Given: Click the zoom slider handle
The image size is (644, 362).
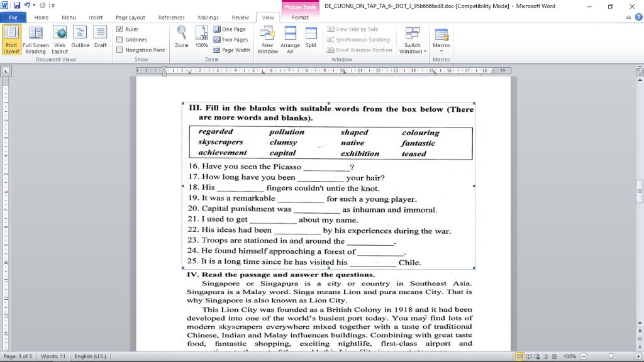Looking at the screenshot, I should click(x=611, y=356).
